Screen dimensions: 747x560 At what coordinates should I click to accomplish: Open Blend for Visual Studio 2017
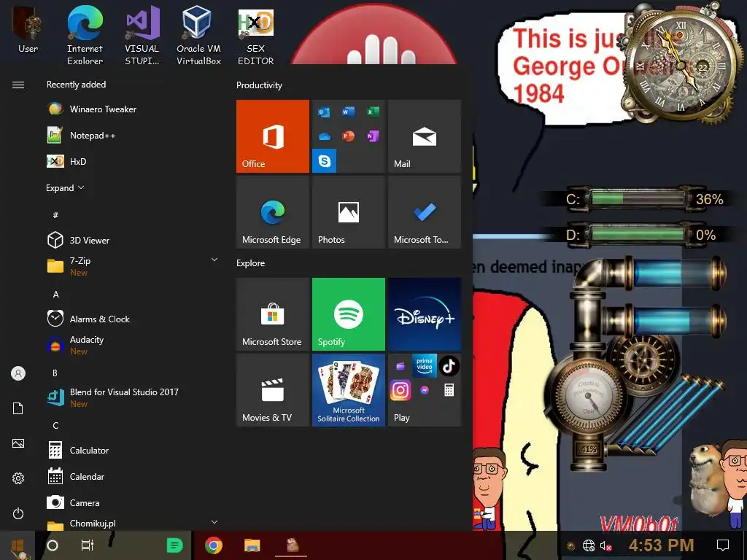133,397
